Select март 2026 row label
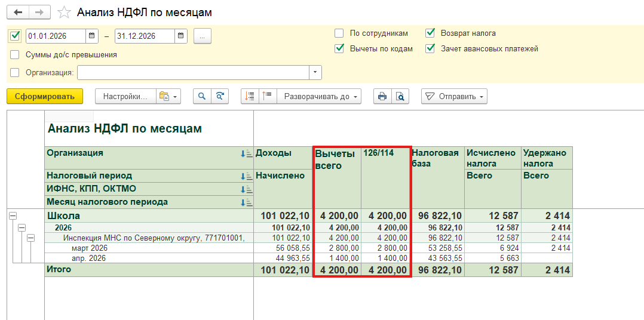Image resolution: width=644 pixels, height=320 pixels. [x=91, y=248]
